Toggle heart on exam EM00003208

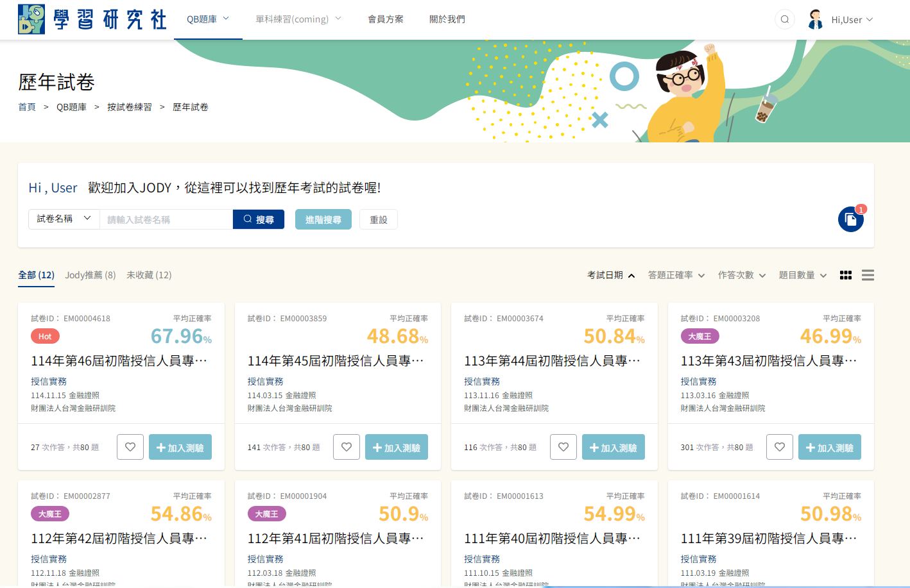coord(780,447)
